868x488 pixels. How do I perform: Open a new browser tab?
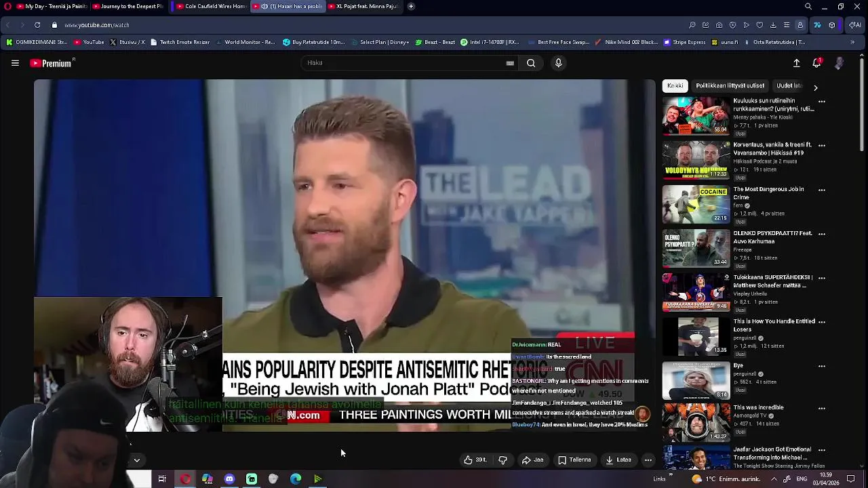411,6
